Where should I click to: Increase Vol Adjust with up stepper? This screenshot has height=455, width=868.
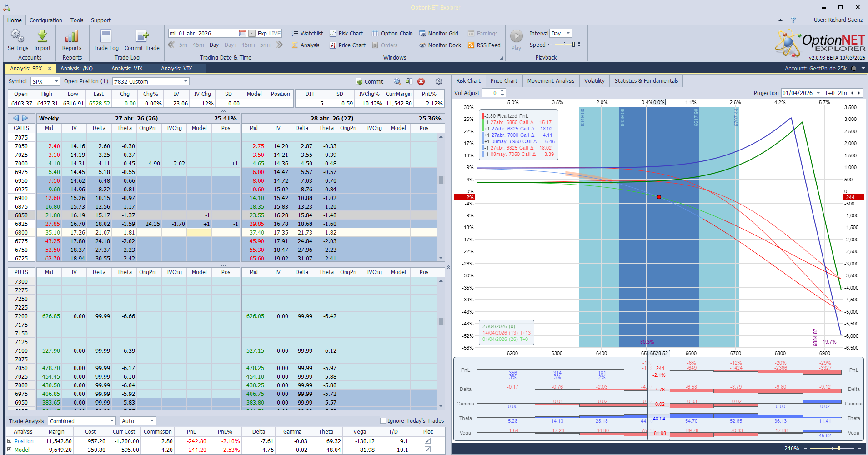click(502, 91)
